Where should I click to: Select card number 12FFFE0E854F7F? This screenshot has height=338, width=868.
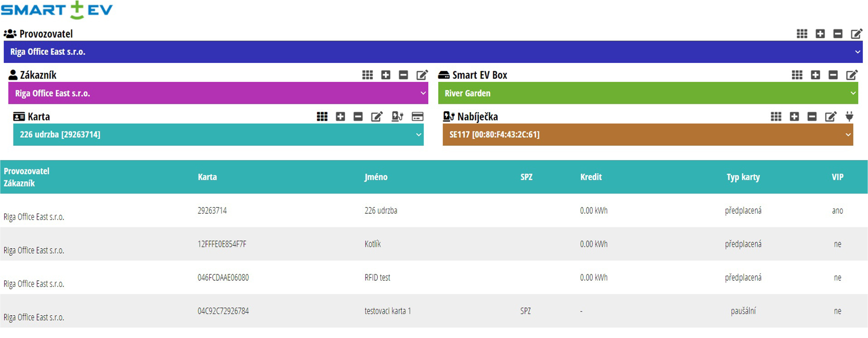pyautogui.click(x=222, y=244)
